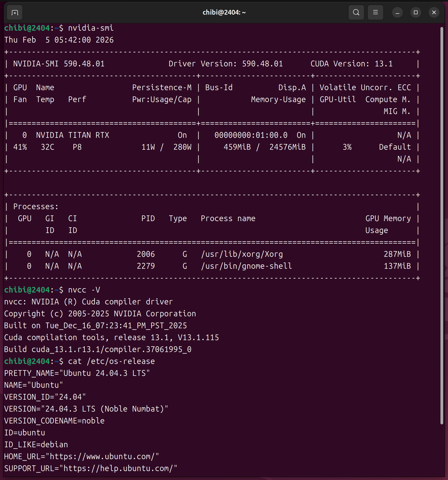
Task: Open a new terminal tab
Action: (15, 12)
